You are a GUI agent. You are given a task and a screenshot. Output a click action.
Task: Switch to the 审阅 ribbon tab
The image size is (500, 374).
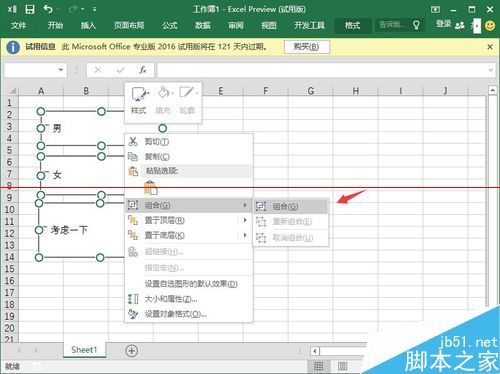236,25
